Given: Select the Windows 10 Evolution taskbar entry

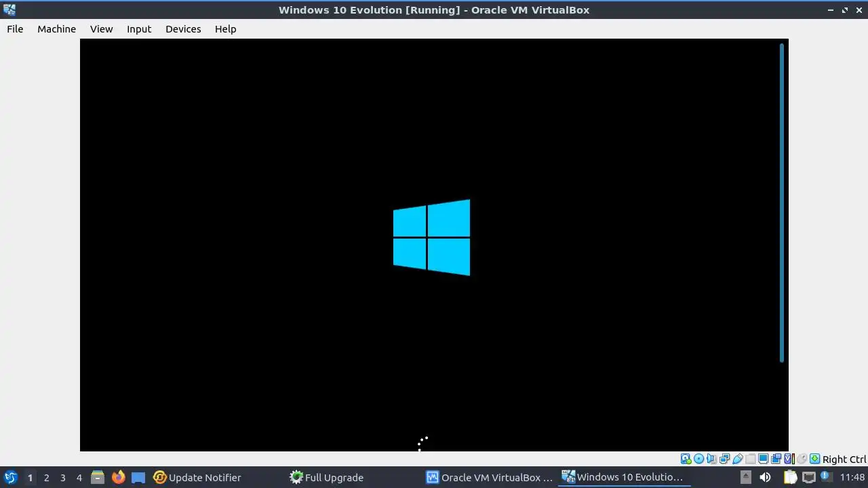Looking at the screenshot, I should tap(624, 477).
